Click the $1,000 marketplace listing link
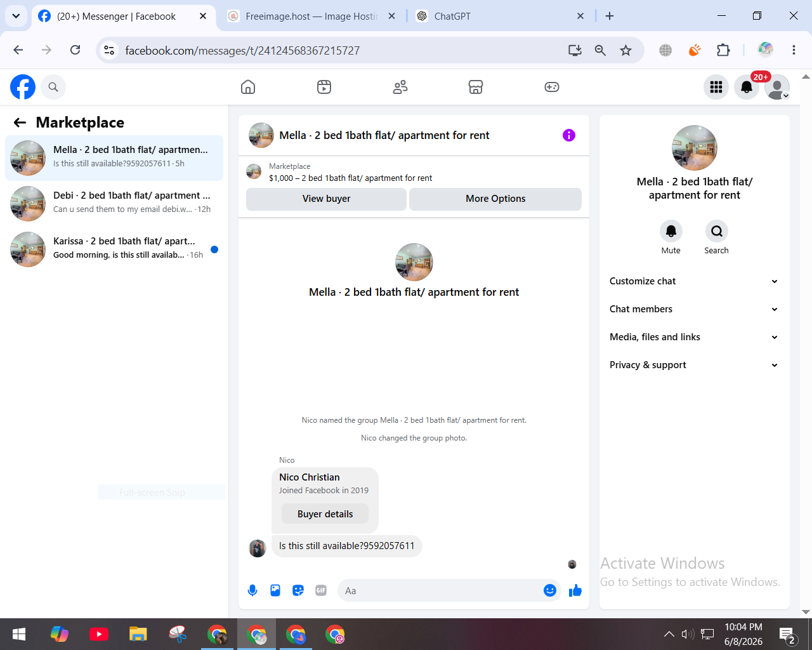The width and height of the screenshot is (812, 650). 350,178
